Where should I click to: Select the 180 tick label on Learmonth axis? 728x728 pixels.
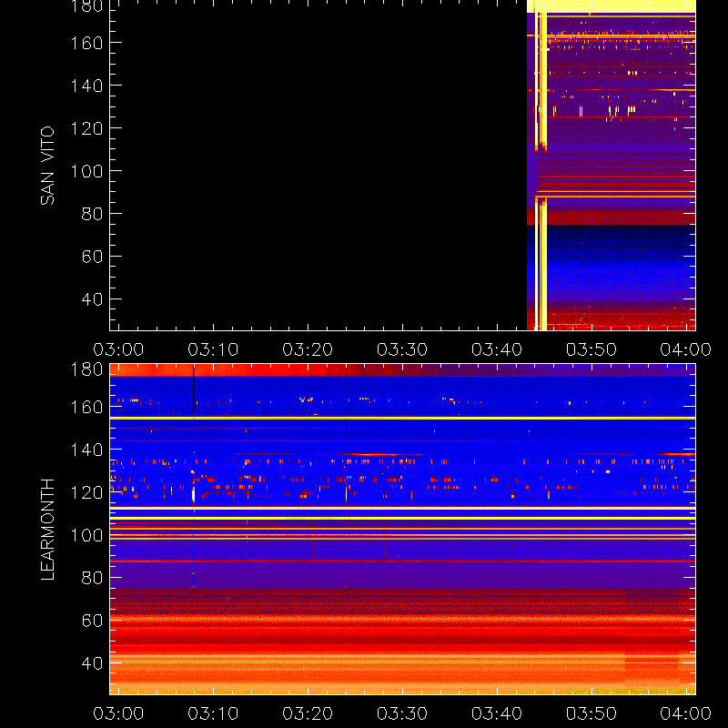tap(86, 369)
